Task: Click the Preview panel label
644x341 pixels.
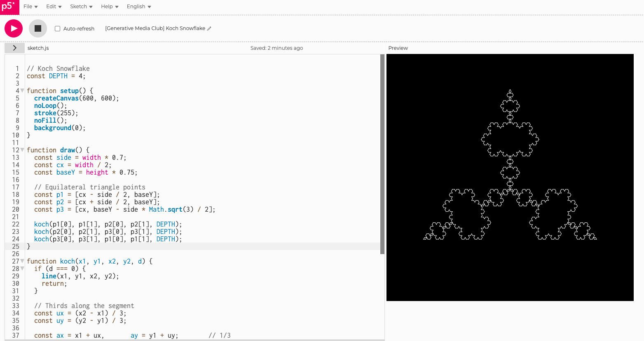Action: (x=398, y=48)
